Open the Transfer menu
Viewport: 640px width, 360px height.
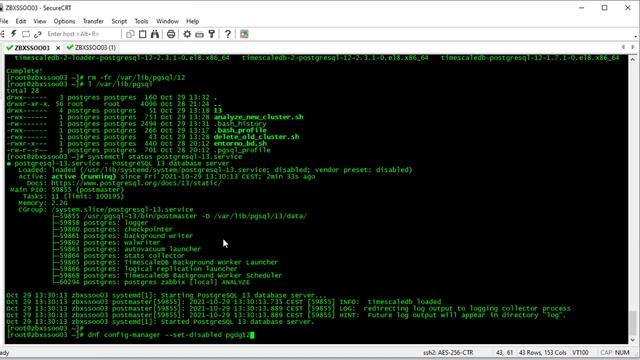coord(93,21)
